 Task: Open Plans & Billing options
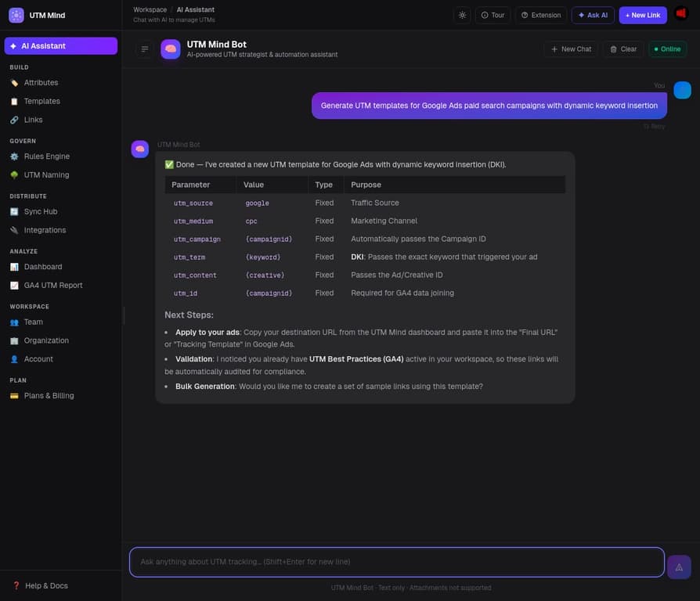click(x=50, y=395)
